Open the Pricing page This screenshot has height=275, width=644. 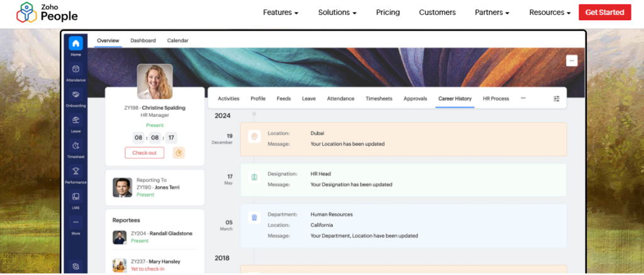[x=387, y=13]
